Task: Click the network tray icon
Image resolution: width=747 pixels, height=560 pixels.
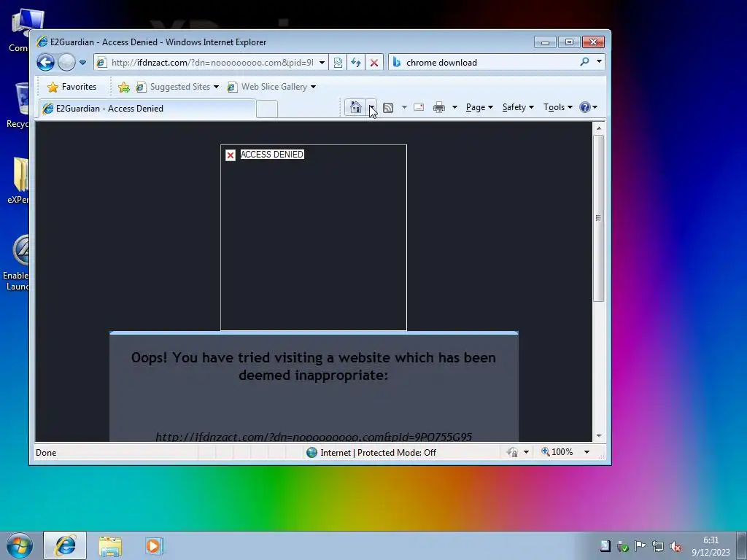Action: 658,546
